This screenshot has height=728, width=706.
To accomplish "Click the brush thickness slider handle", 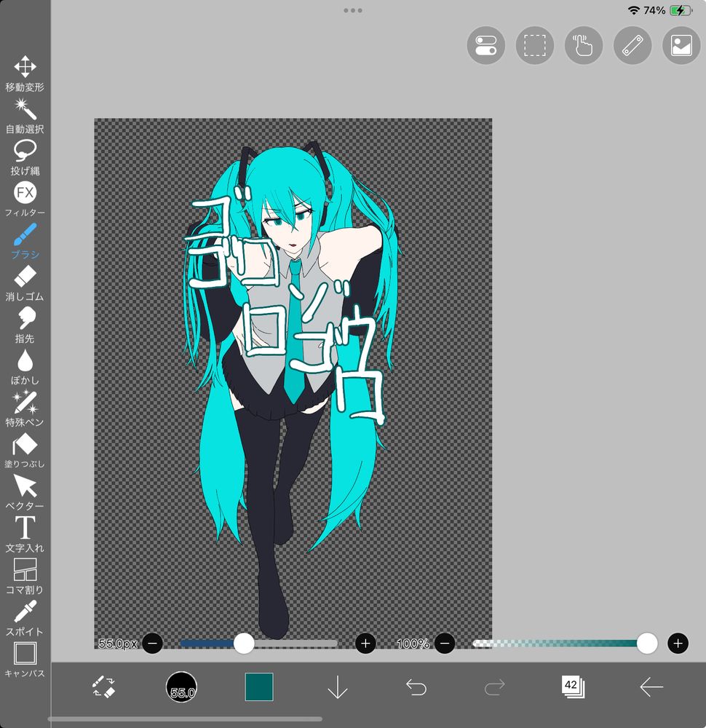I will click(x=244, y=644).
